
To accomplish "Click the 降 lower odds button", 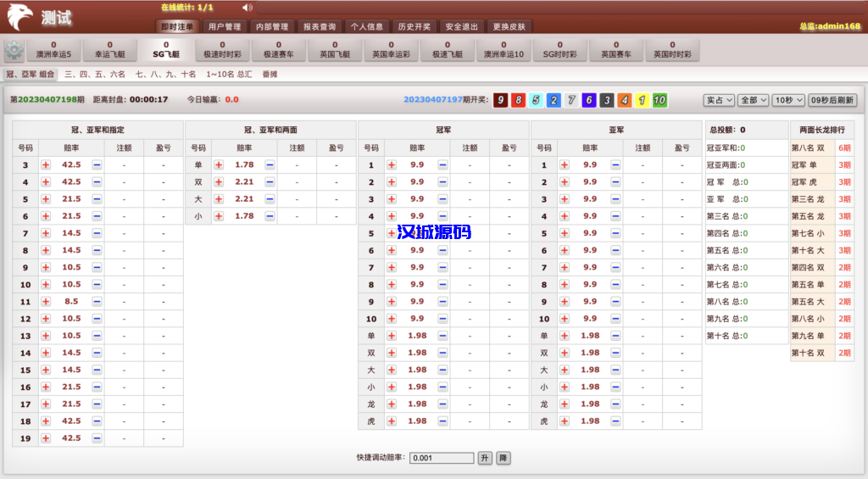I will tap(504, 458).
